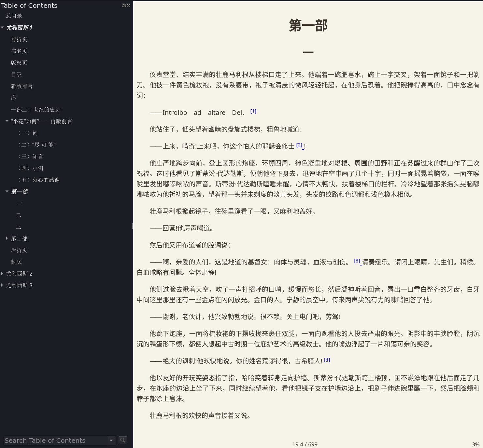Open 一部二十世纪的史诗 chapter
This screenshot has height=448, width=483.
tap(36, 110)
